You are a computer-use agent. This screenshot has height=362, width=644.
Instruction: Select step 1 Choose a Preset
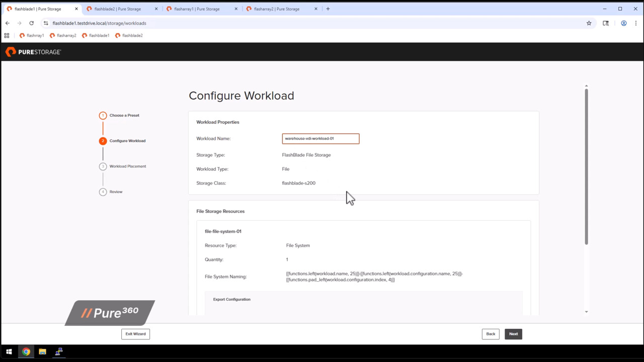coord(124,116)
